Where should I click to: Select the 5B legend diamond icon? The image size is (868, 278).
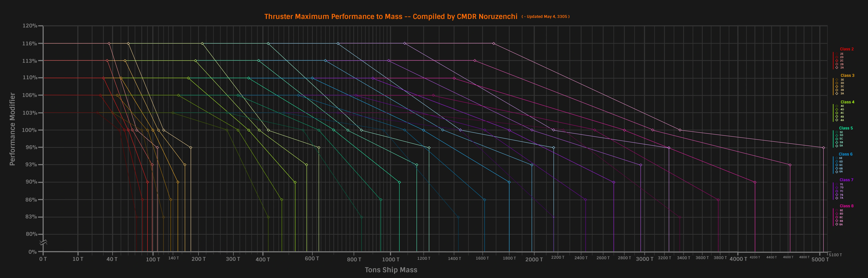(837, 142)
